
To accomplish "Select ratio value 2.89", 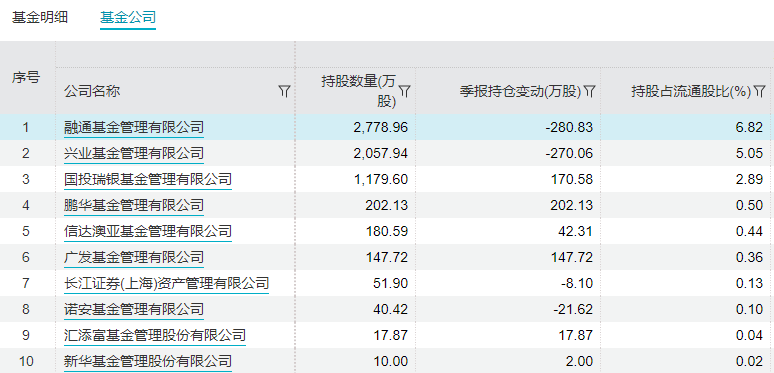I will click(749, 179).
